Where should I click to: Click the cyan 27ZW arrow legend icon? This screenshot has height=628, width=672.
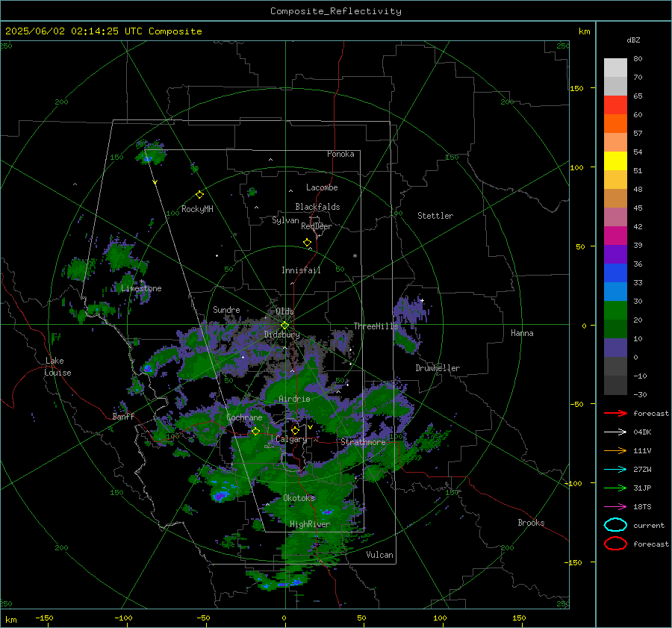coord(615,469)
